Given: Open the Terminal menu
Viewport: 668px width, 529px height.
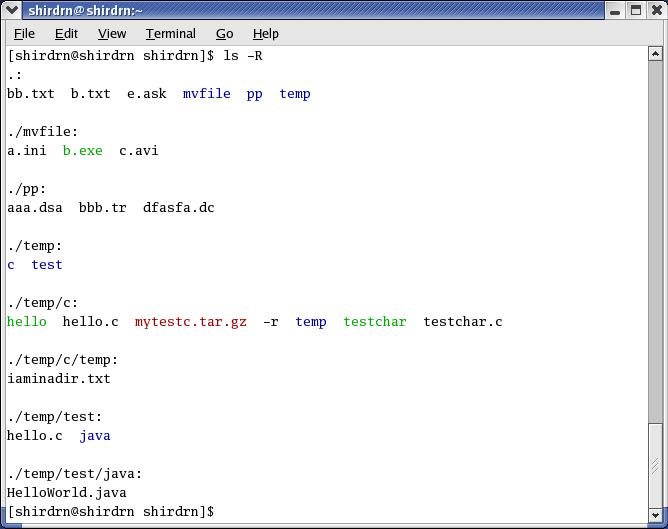Looking at the screenshot, I should (x=170, y=34).
